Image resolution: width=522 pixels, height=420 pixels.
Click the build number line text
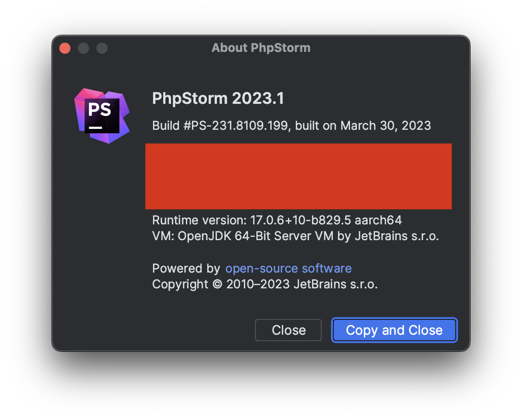291,126
